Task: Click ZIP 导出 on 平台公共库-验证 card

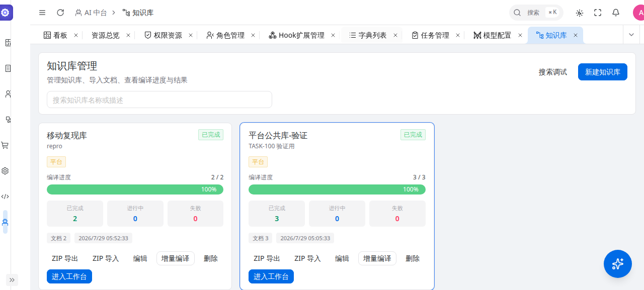Action: [267, 258]
